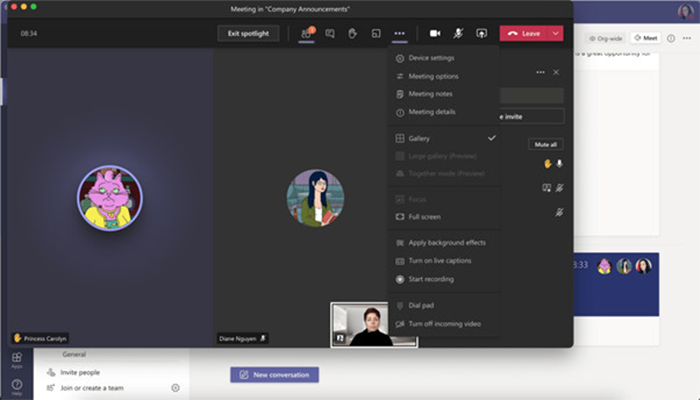Expand the arrow next to Leave

[556, 33]
